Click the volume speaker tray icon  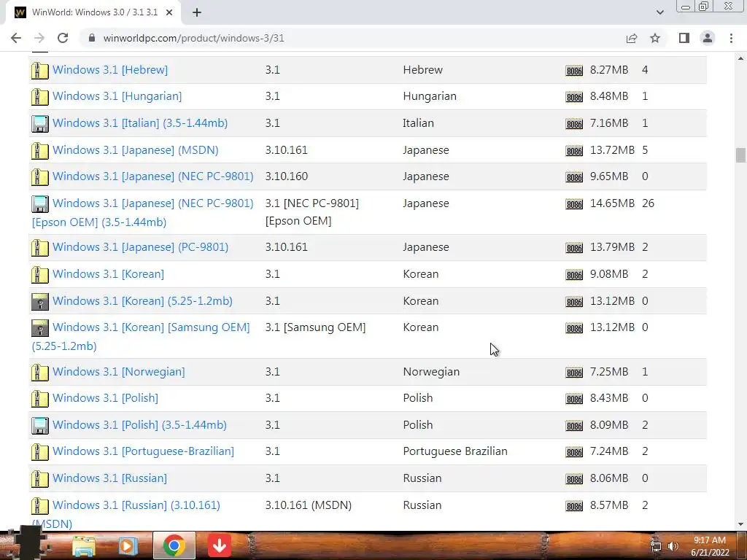tap(673, 546)
